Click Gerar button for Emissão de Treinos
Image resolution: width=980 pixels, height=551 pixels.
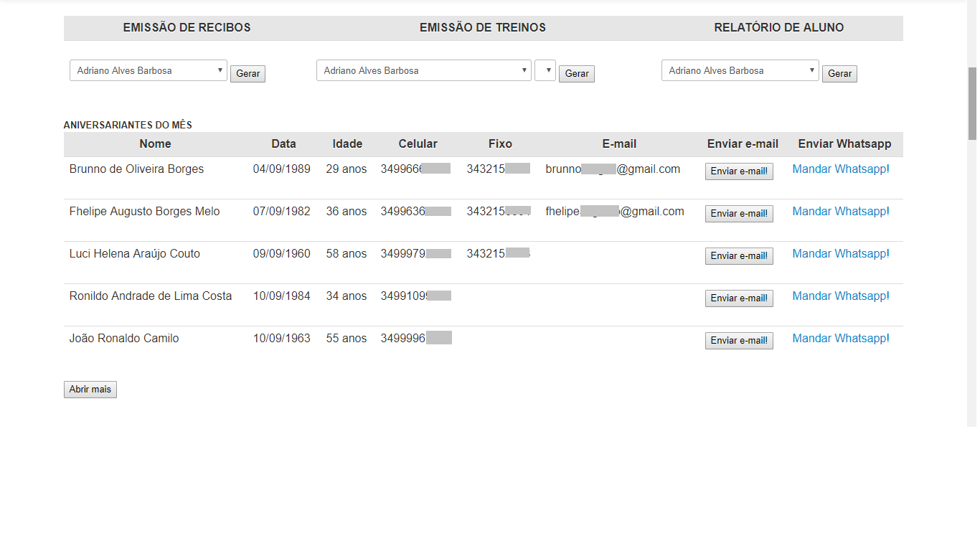(576, 74)
